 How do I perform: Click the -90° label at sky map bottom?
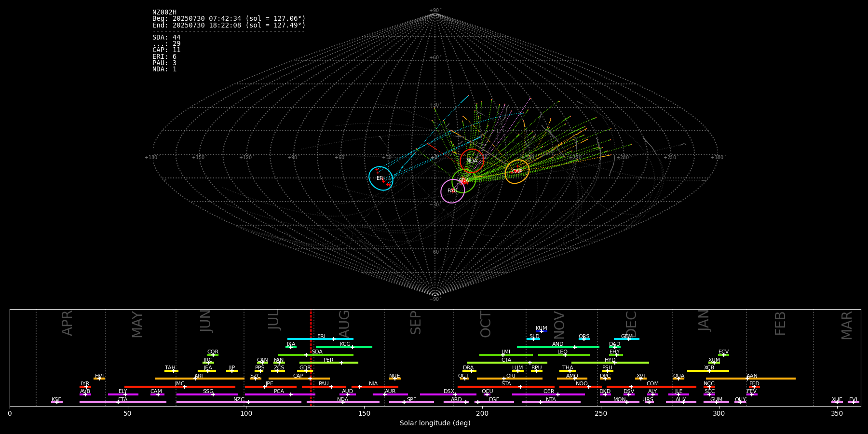click(435, 299)
